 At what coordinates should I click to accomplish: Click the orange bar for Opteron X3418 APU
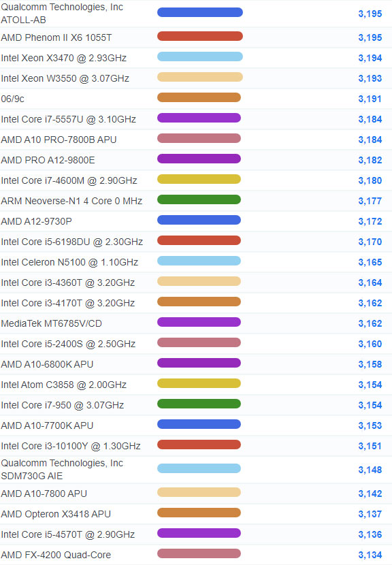click(199, 513)
